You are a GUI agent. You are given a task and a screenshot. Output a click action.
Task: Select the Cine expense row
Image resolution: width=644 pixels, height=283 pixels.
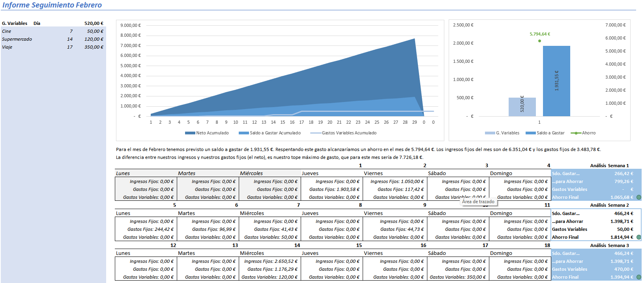53,31
